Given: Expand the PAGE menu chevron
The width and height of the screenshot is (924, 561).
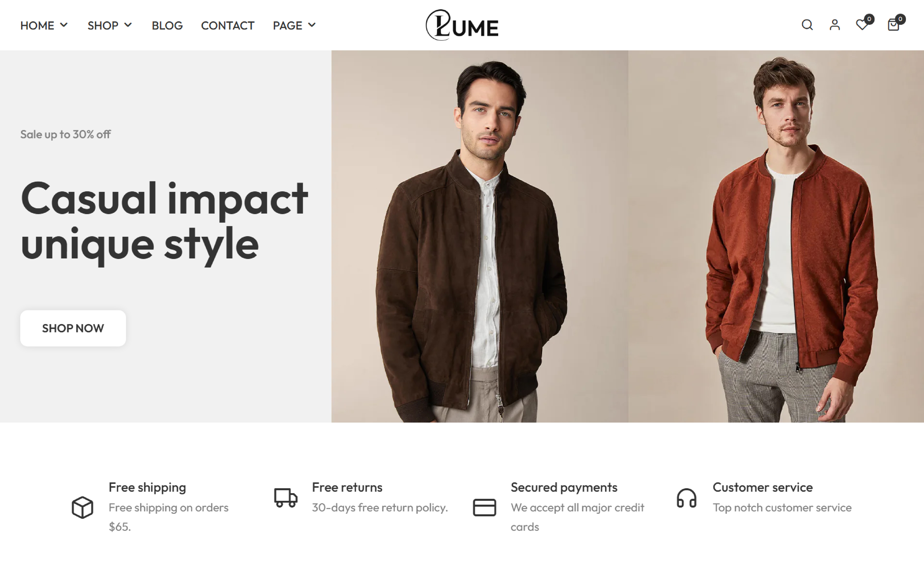Looking at the screenshot, I should pyautogui.click(x=312, y=25).
